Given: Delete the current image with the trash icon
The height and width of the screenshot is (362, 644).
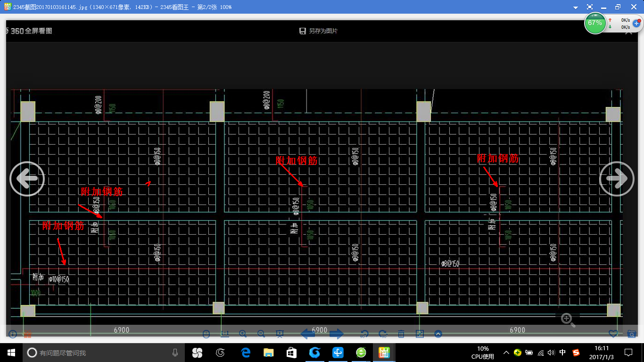Looking at the screenshot, I should click(401, 334).
